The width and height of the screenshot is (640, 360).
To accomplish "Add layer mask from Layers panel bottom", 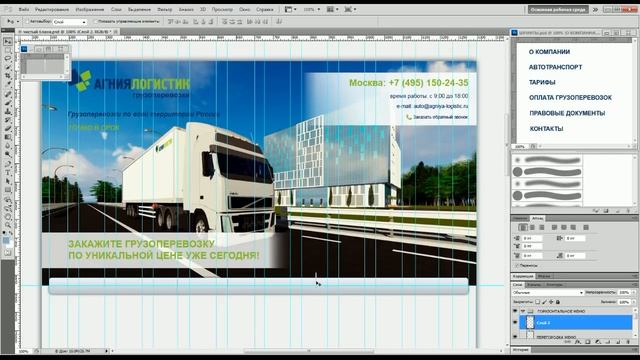I will (588, 342).
